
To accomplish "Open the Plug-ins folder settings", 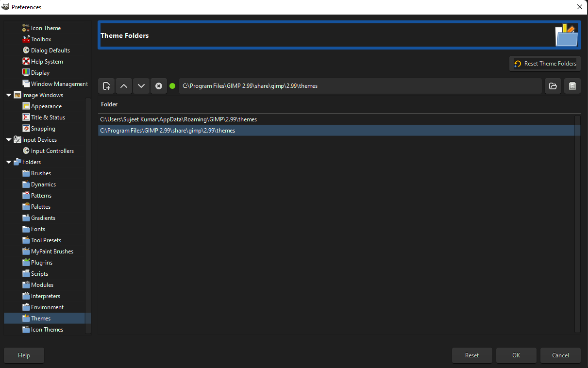I will tap(42, 263).
